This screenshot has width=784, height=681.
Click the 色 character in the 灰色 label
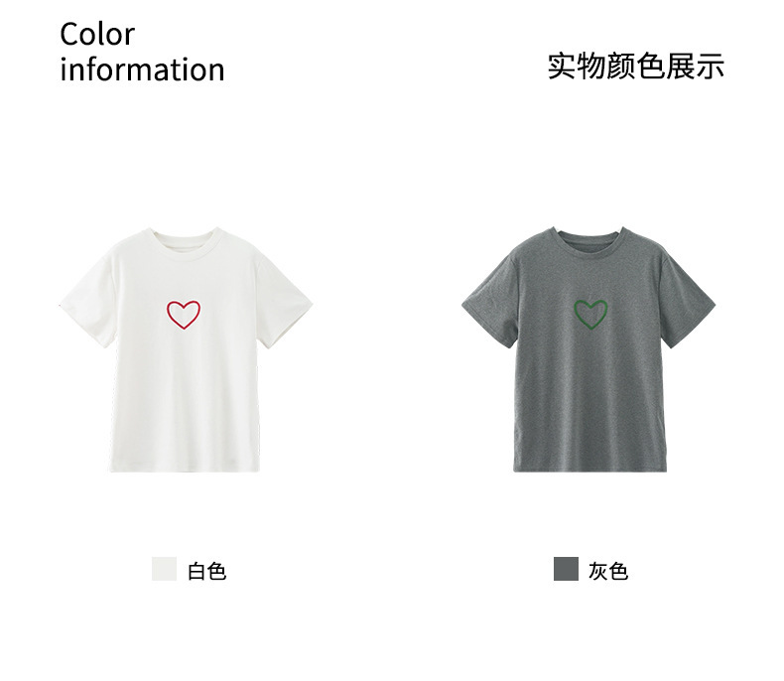coord(618,571)
